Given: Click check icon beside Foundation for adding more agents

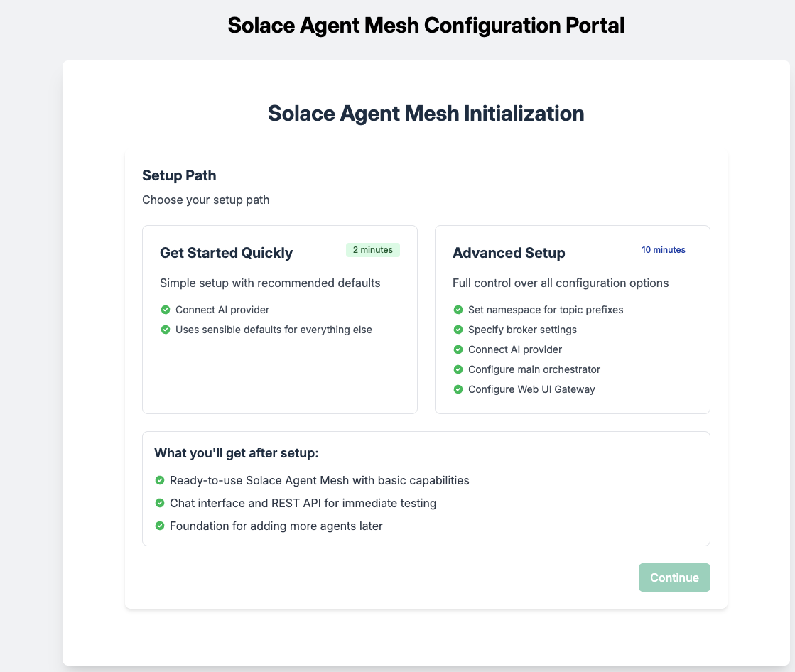Looking at the screenshot, I should click(160, 526).
